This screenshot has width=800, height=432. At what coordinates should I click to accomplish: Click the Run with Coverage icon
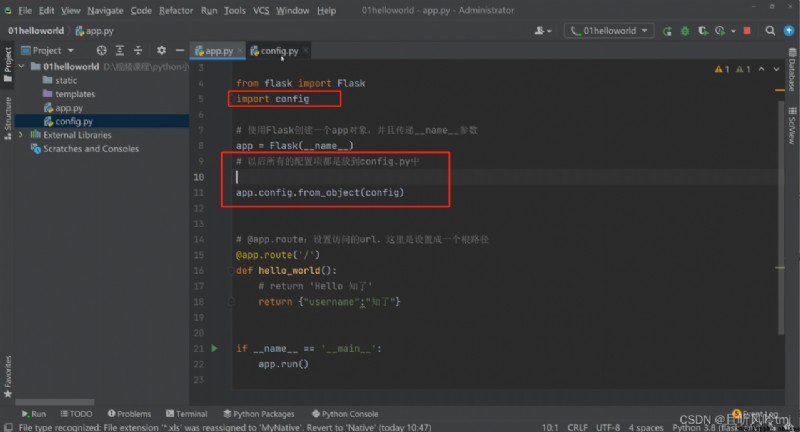pos(703,31)
